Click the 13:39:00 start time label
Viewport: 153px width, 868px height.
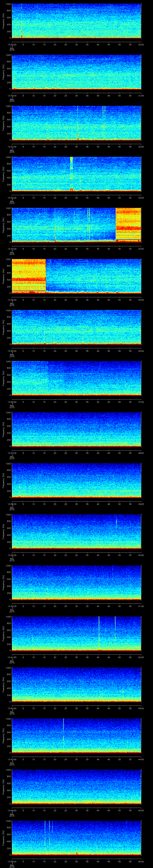click(12, 555)
